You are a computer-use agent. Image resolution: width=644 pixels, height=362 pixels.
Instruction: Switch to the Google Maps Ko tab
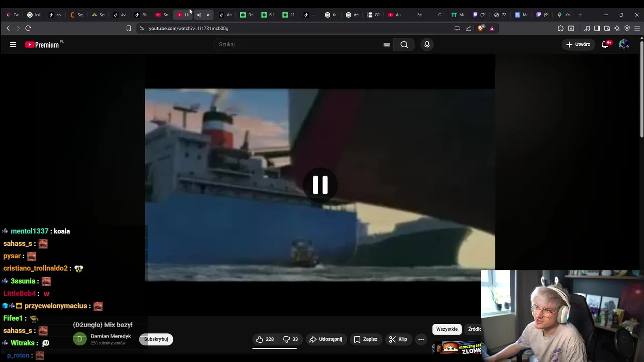pos(563,15)
